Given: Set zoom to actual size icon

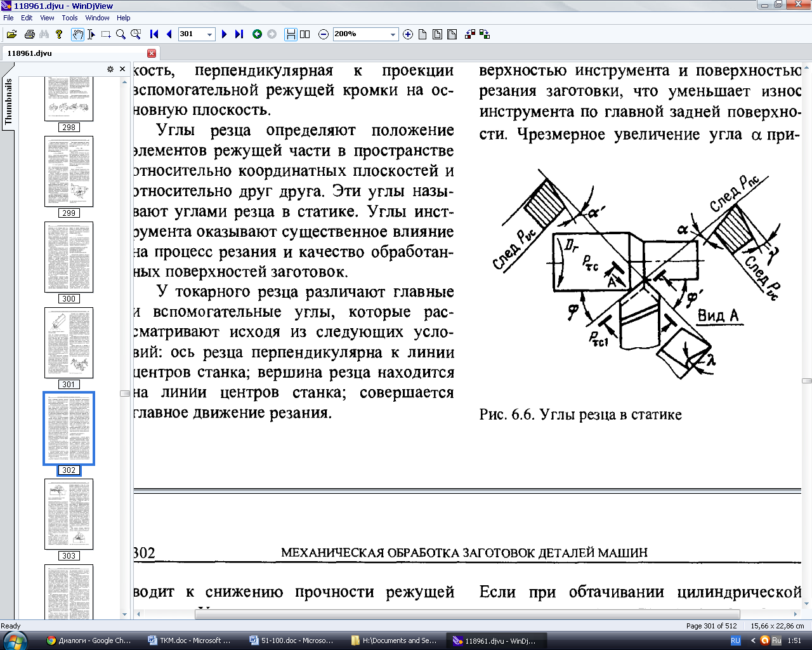Looking at the screenshot, I should click(422, 34).
